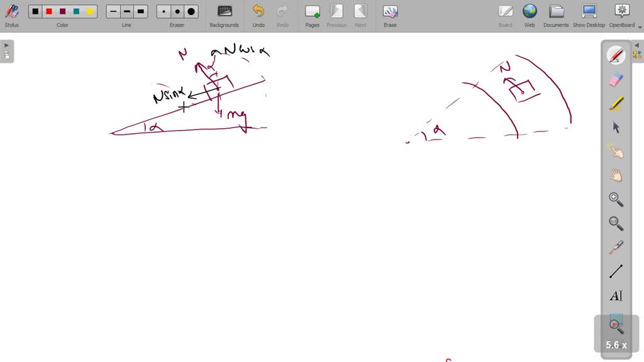This screenshot has width=644, height=362.
Task: Switch to Web mode
Action: (530, 15)
